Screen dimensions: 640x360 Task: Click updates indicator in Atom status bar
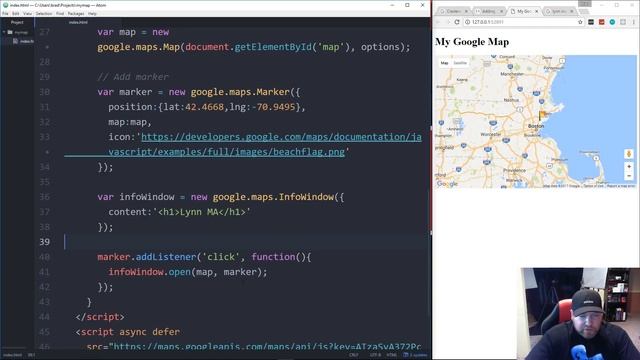tap(415, 355)
